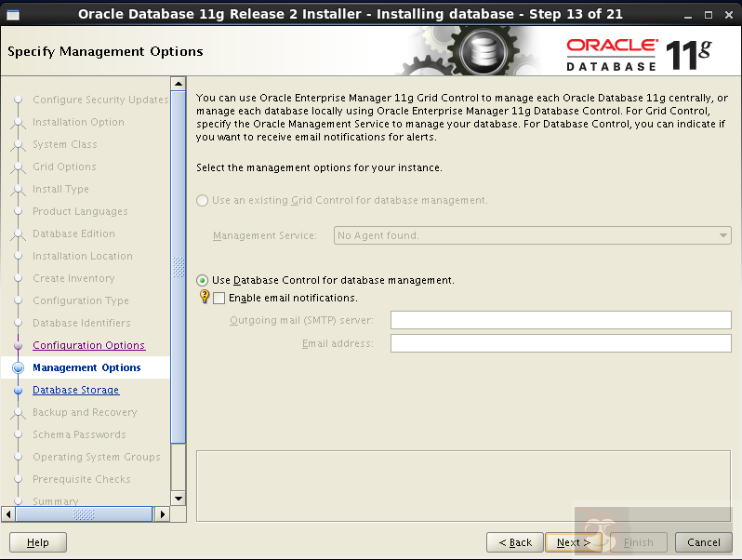Click the Prerequisite Checks step

pos(82,479)
